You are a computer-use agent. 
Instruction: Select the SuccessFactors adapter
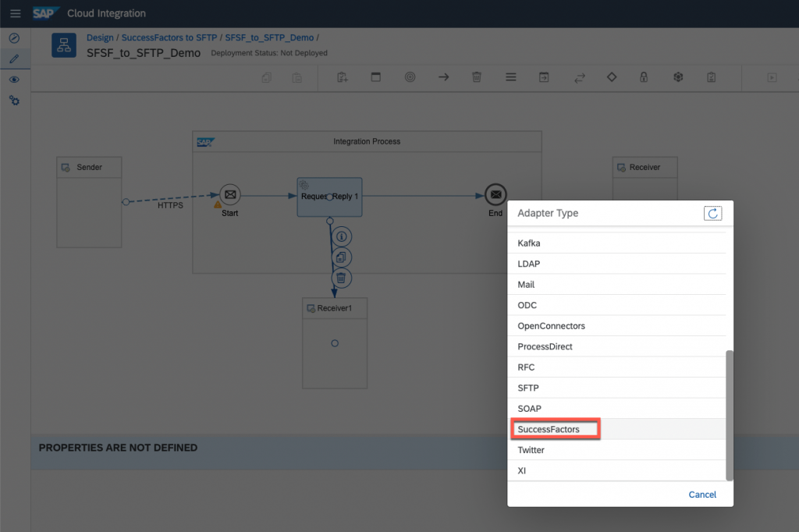tap(616, 429)
